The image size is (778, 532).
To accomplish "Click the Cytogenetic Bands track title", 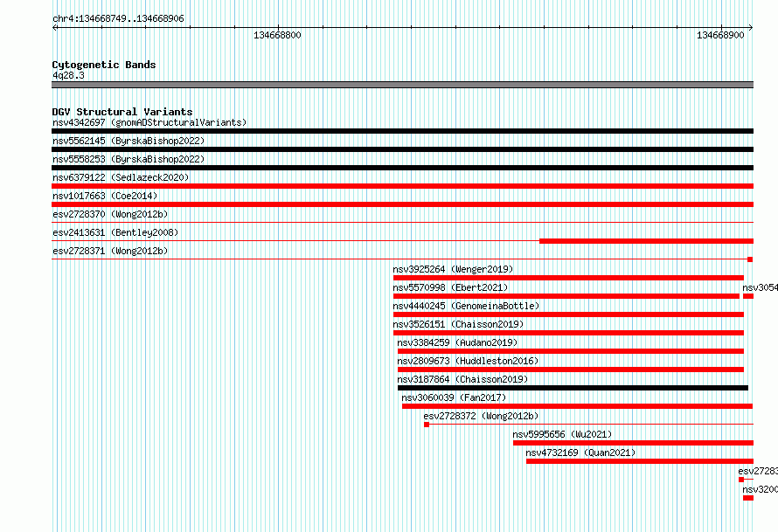I will click(x=104, y=65).
